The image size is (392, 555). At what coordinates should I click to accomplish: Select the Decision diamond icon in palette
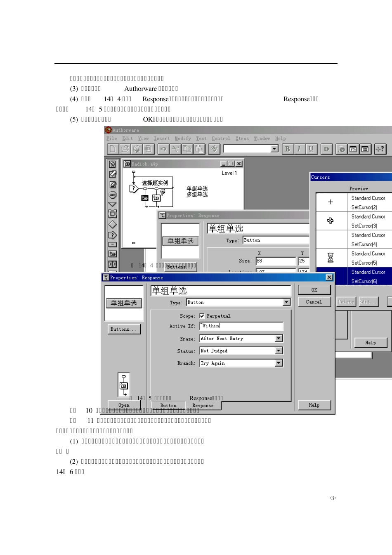point(113,224)
